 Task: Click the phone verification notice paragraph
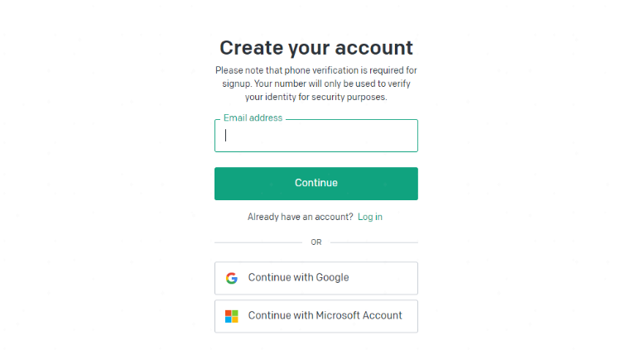click(x=316, y=84)
